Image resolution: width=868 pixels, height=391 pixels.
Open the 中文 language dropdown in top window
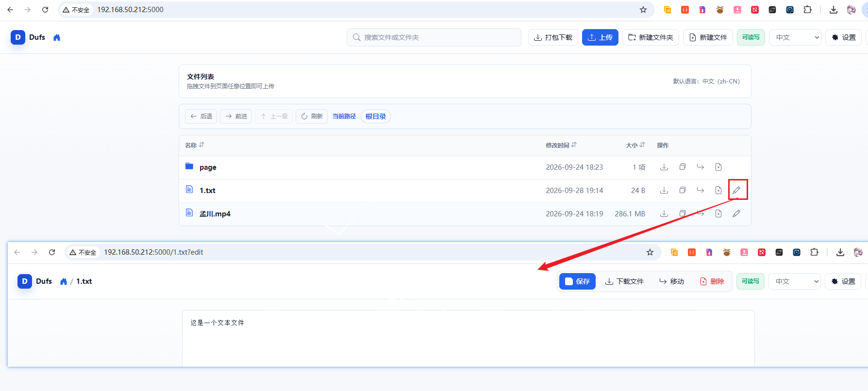pos(795,37)
